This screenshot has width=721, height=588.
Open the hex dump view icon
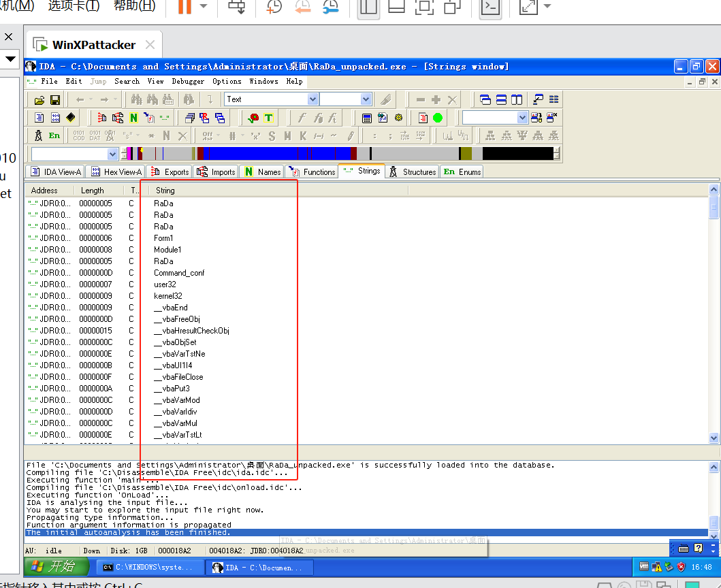pyautogui.click(x=55, y=118)
